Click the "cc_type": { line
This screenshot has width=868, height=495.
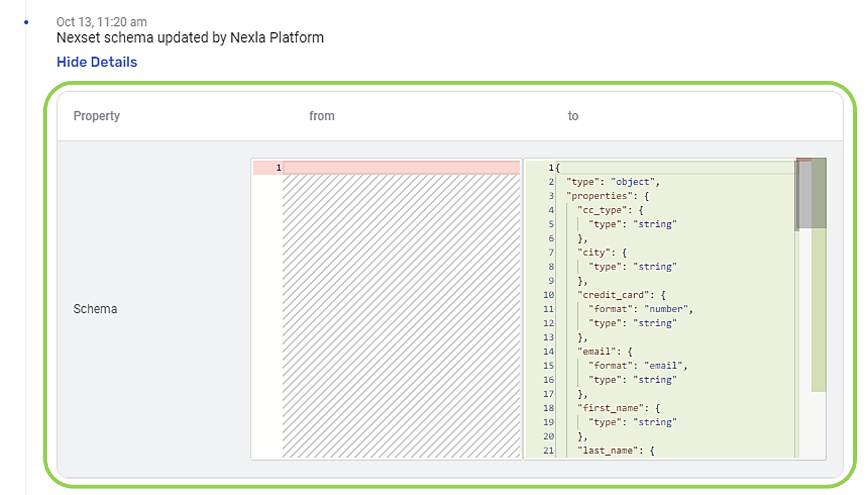click(x=610, y=210)
